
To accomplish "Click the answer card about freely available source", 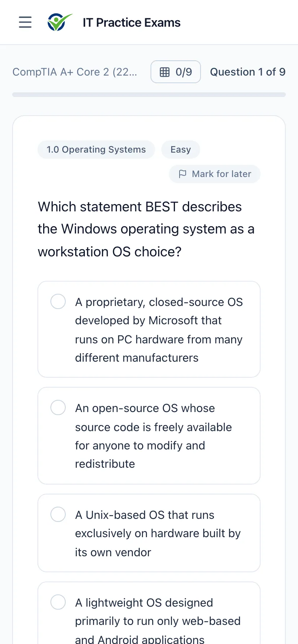I will point(149,436).
